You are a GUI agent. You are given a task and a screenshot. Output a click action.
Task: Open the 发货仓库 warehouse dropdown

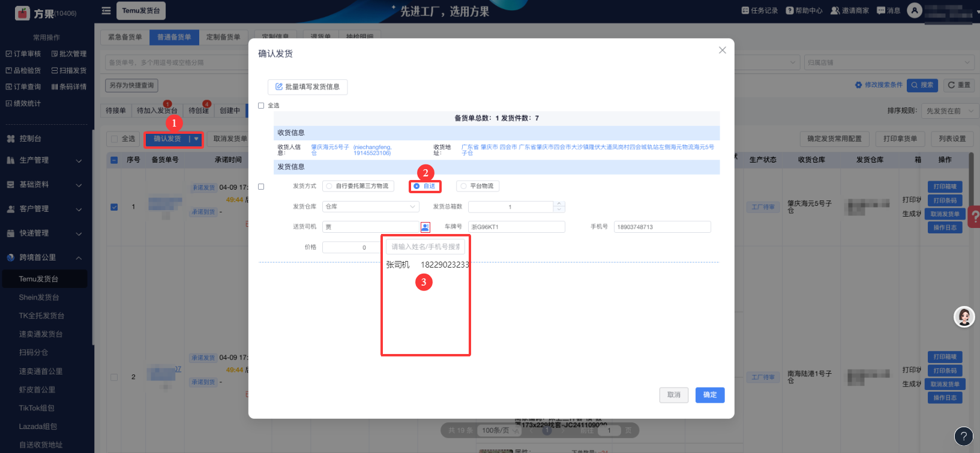(370, 207)
